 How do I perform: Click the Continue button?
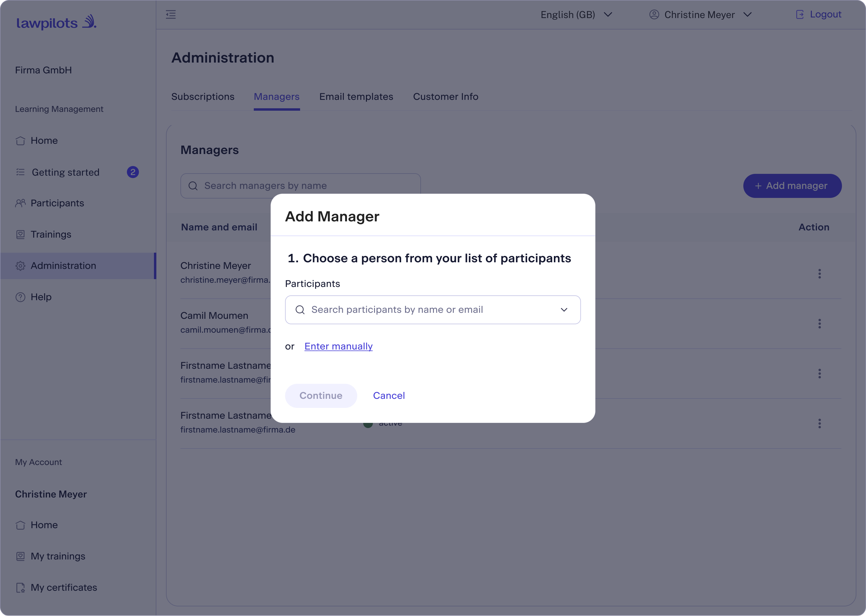tap(321, 396)
